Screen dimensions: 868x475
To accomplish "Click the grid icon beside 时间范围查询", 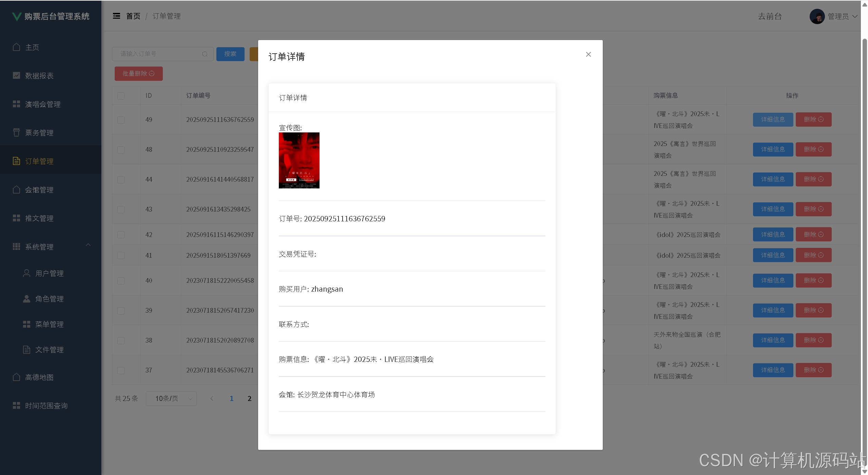I will pos(16,405).
